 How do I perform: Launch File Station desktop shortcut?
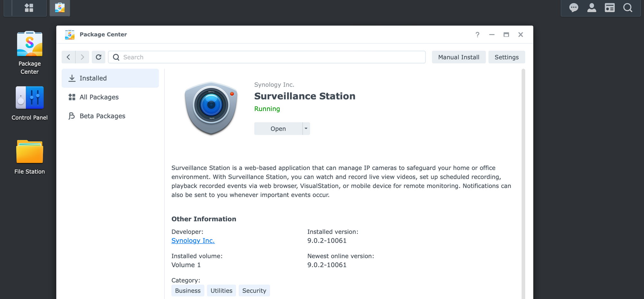tap(30, 157)
